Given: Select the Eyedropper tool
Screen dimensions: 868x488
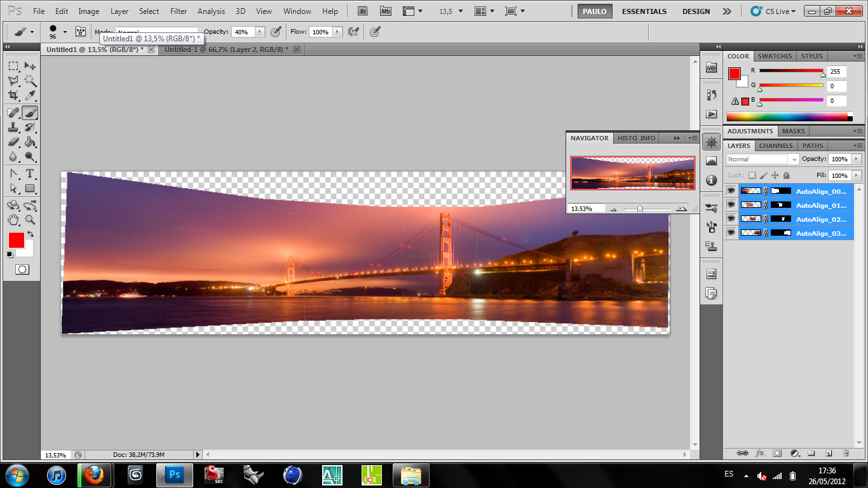Looking at the screenshot, I should point(30,96).
